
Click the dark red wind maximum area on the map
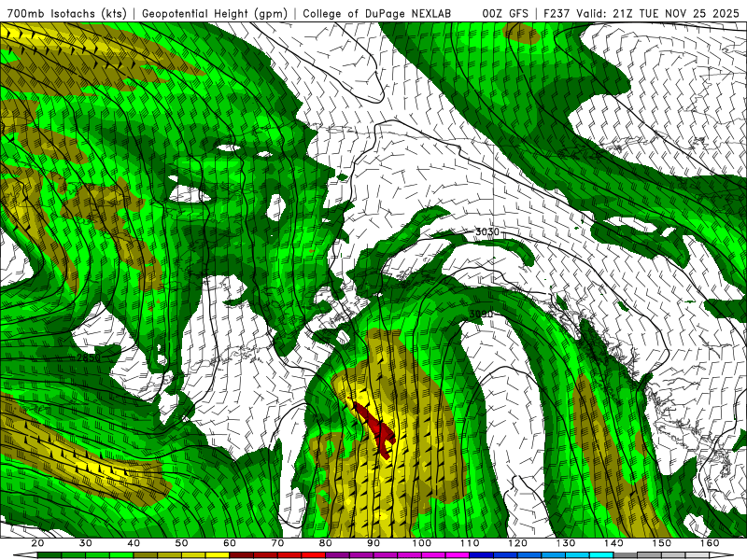376,430
